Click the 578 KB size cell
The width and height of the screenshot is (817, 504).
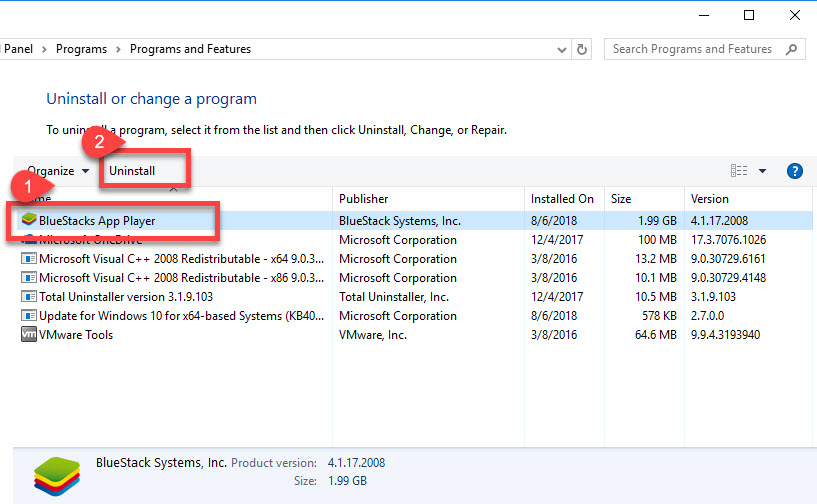659,316
